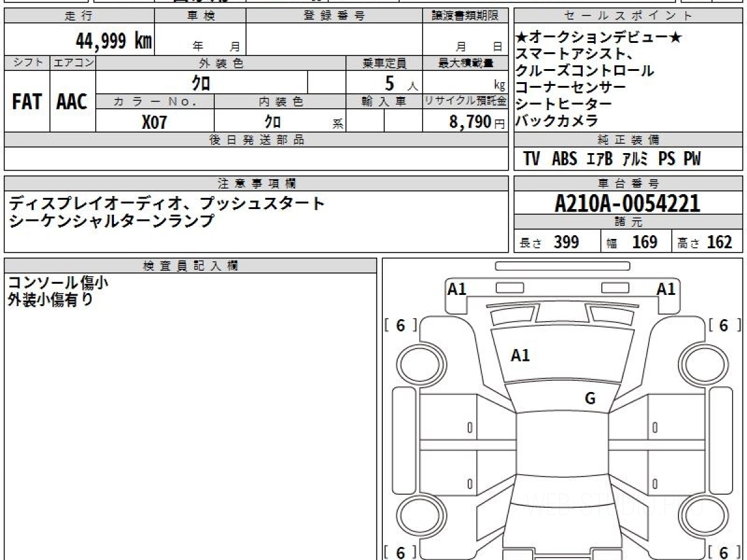Select the シートヒーター sales point
The image size is (747, 560).
[564, 105]
